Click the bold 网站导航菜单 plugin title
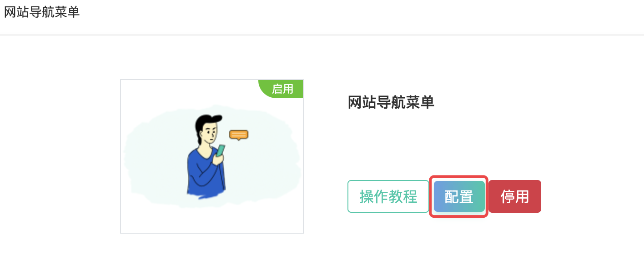The height and width of the screenshot is (270, 644). click(x=391, y=102)
